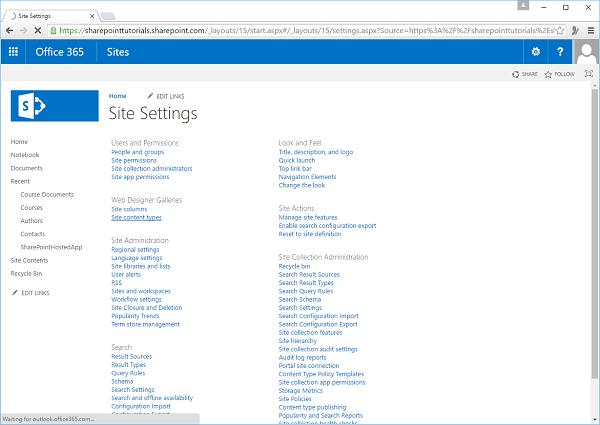Image resolution: width=600 pixels, height=425 pixels.
Task: Go to Home in the quick launch
Action: [19, 142]
